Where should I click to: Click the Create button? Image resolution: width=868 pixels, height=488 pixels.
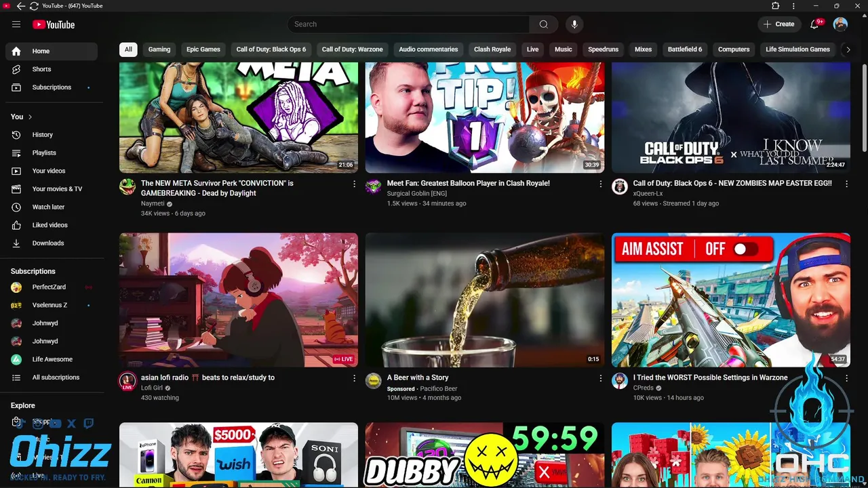point(779,24)
